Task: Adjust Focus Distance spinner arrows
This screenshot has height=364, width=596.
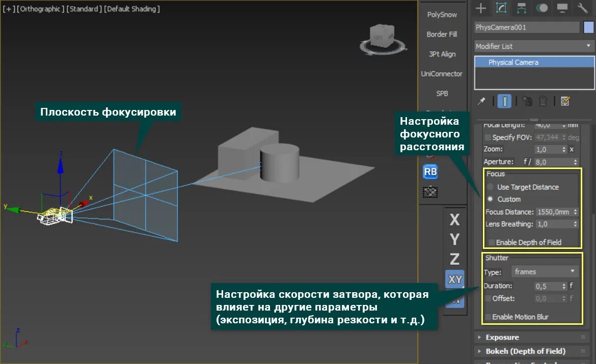Action: click(575, 212)
